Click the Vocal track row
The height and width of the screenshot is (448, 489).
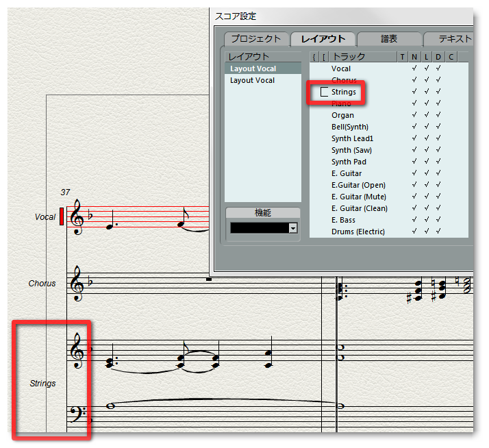[x=389, y=69]
